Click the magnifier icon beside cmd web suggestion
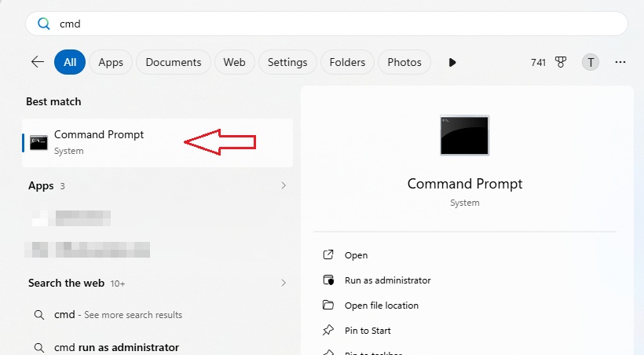The height and width of the screenshot is (355, 644). [39, 315]
